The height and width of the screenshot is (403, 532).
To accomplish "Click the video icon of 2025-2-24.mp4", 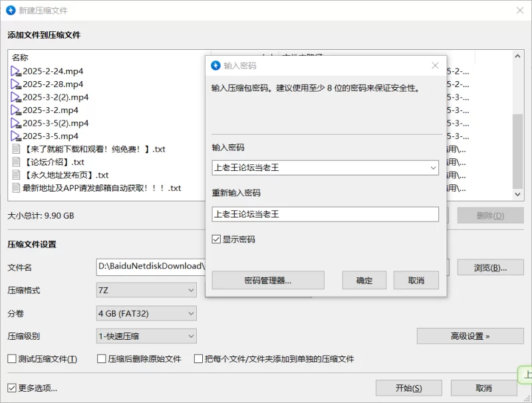I will 16,71.
